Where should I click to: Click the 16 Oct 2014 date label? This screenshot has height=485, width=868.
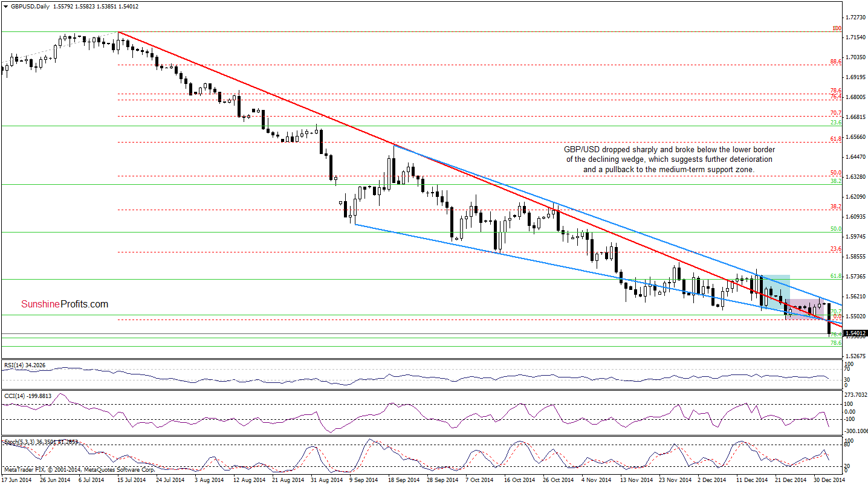pos(519,480)
